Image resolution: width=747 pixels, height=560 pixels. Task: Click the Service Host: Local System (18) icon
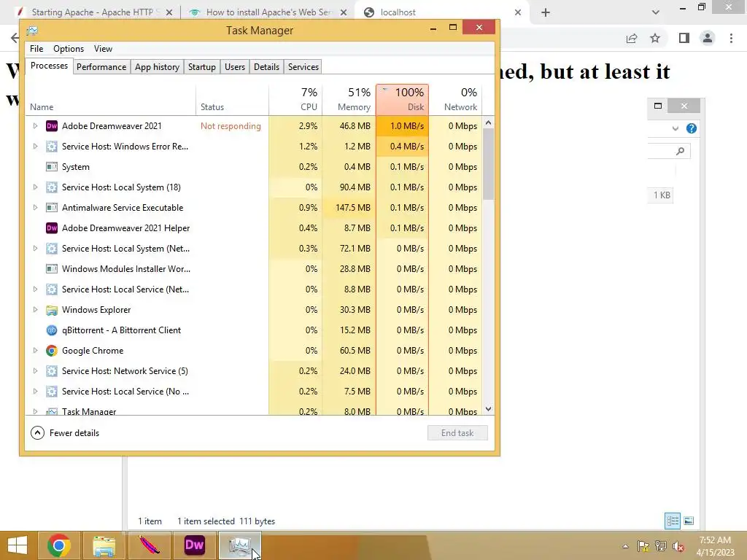coord(52,187)
